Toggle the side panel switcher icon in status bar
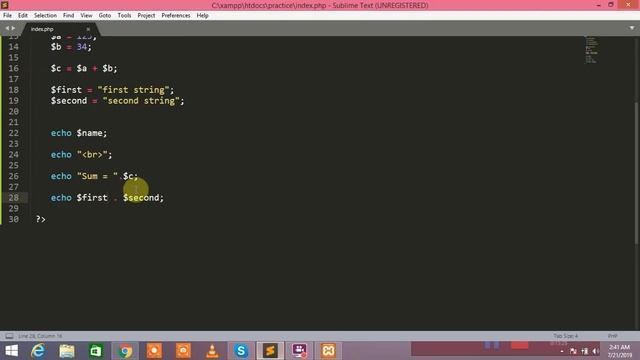The image size is (640, 360). (9, 336)
